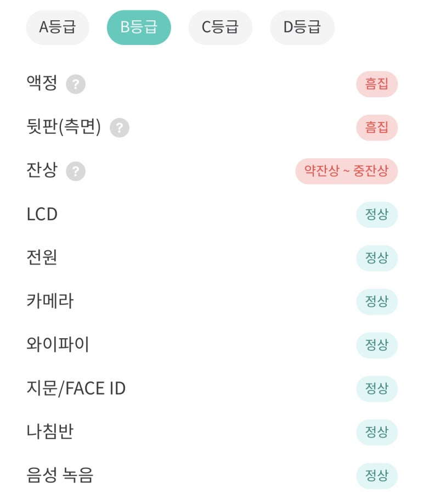Switch to the C등급 tab

tap(221, 27)
